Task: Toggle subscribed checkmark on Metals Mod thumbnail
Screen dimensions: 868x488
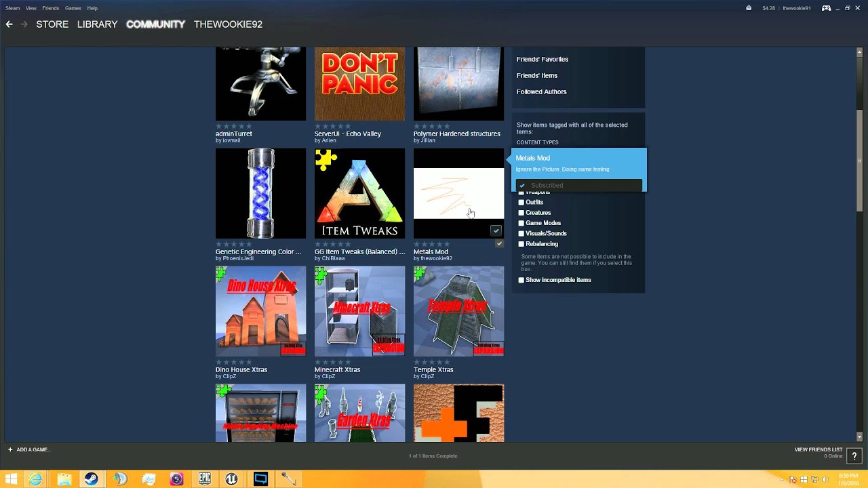Action: pyautogui.click(x=496, y=230)
